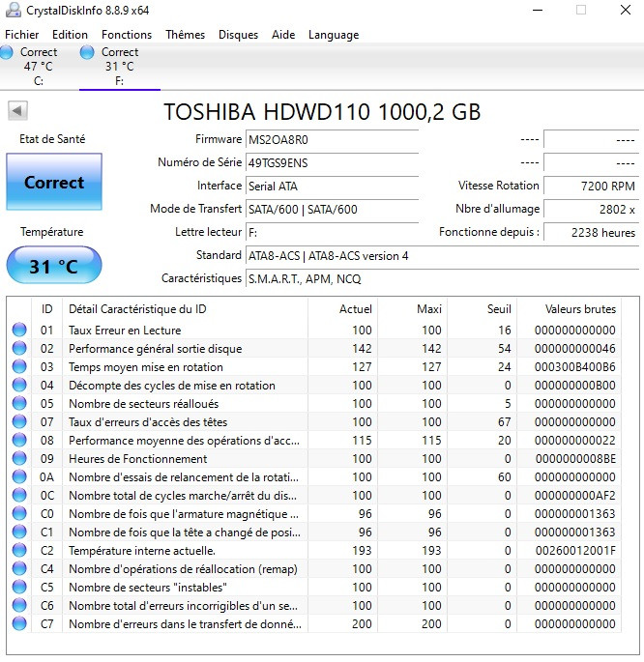This screenshot has width=644, height=662.
Task: Open the Disques menu
Action: click(x=238, y=35)
